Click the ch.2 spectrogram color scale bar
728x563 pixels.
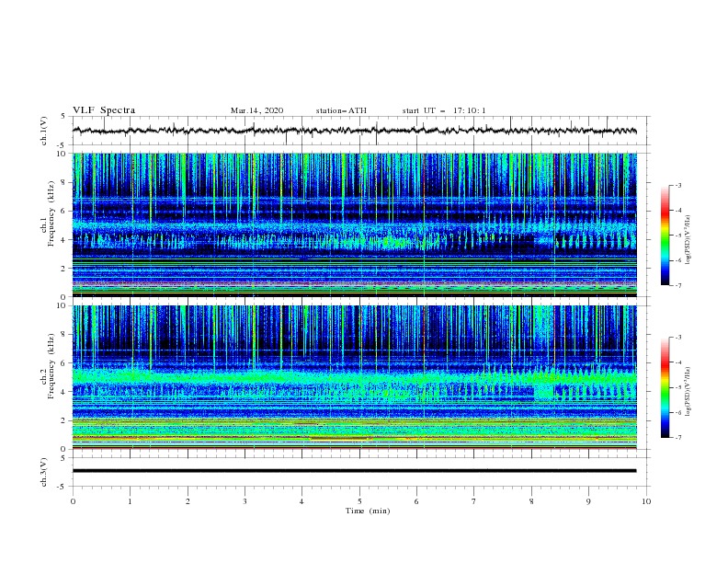665,387
